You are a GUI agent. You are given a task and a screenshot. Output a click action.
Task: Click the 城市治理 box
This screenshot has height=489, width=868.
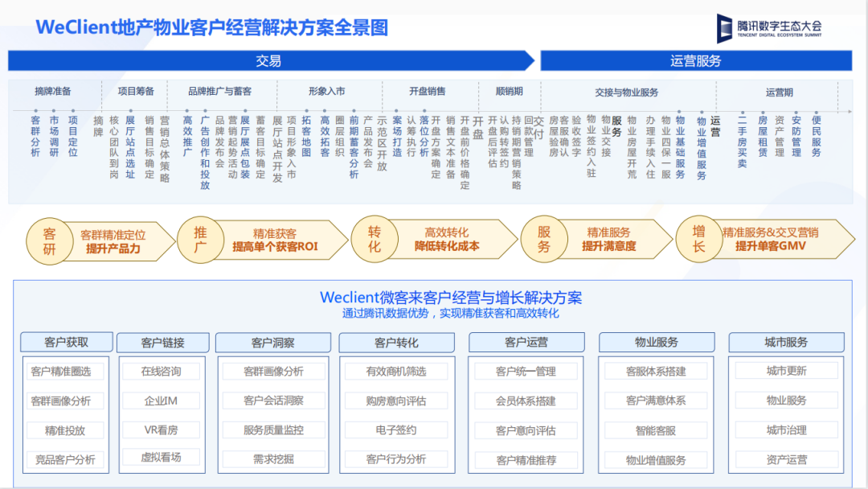[787, 429]
